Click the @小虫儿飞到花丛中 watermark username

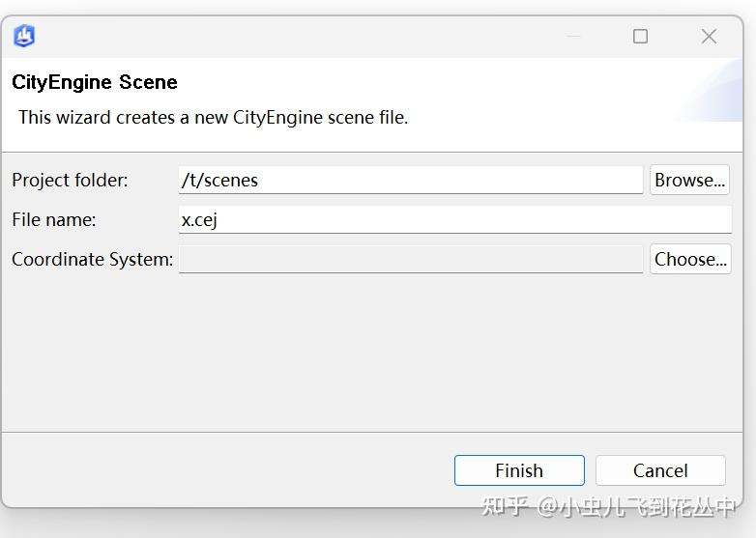[638, 505]
